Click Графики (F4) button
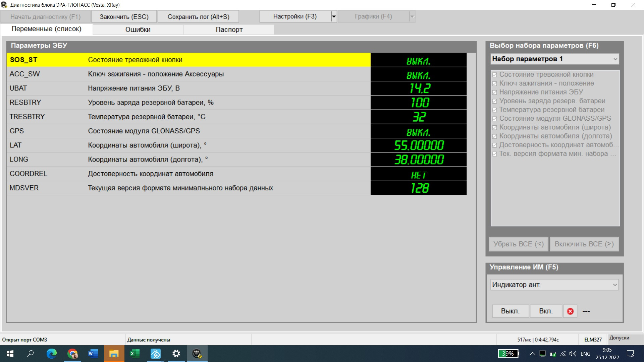 coord(373,16)
